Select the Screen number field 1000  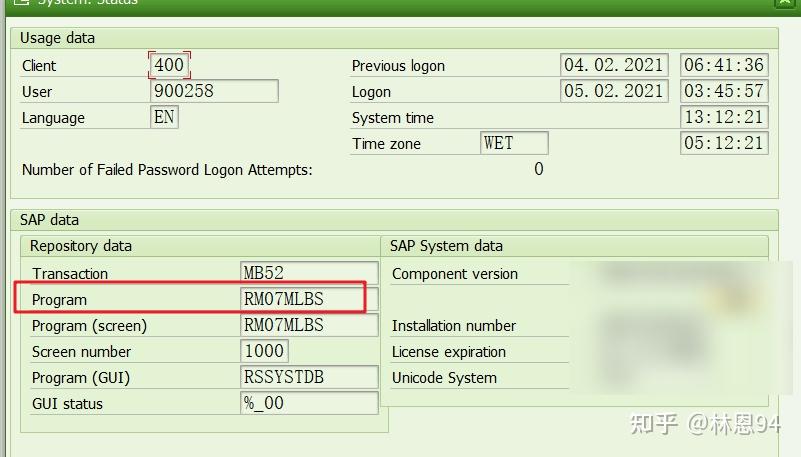click(264, 351)
